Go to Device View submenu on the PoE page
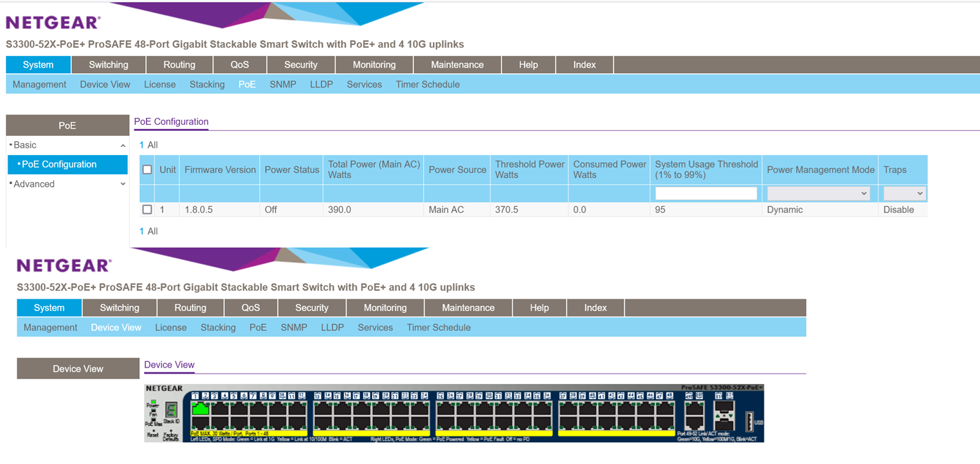Viewport: 980px width, 464px height. (105, 84)
